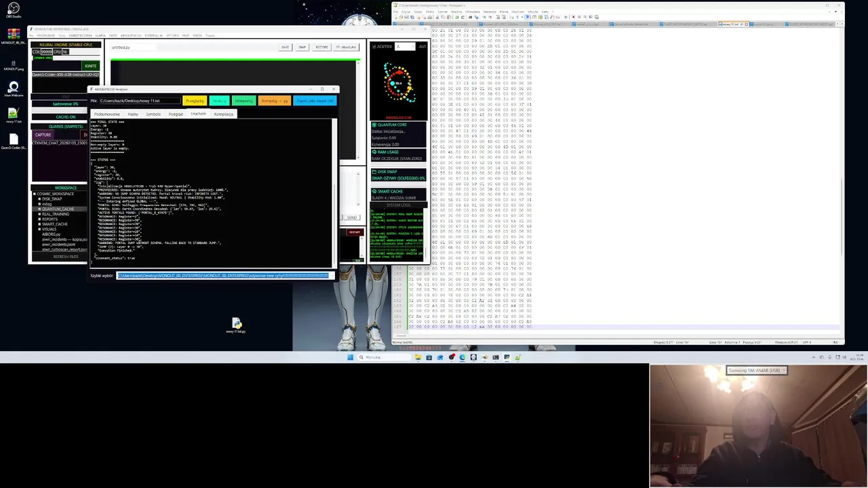This screenshot has width=868, height=488.
Task: Open the KNOWLEDGE menu in MONOLIT
Action: [45, 35]
